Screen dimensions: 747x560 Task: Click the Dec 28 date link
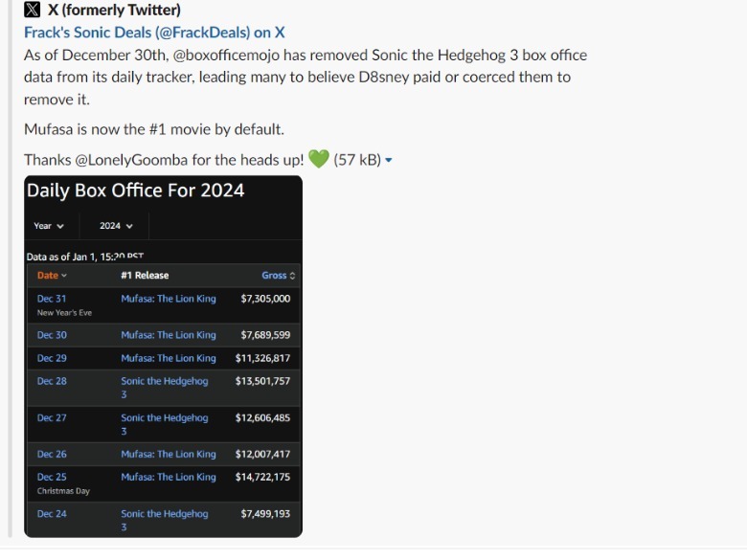point(52,381)
